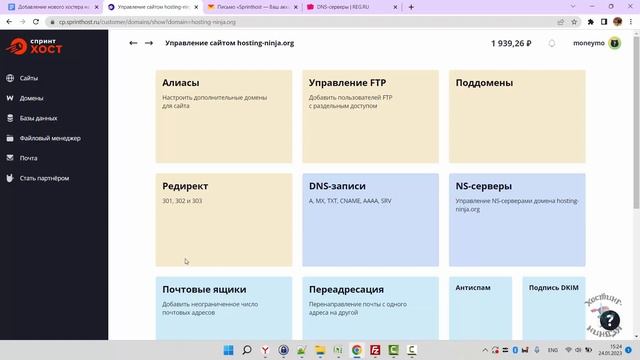Bookmark this page with star icon
The height and width of the screenshot is (360, 640).
(574, 22)
